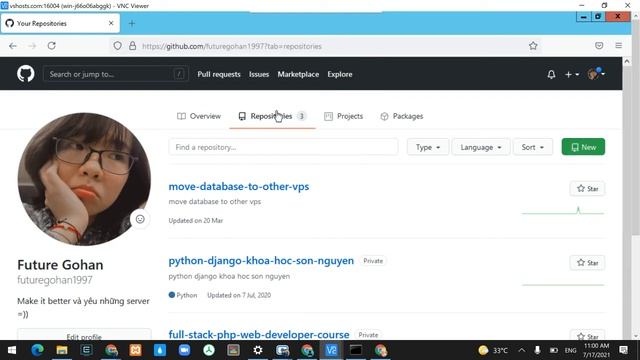640x360 pixels.
Task: Open the Windows Start menu
Action: click(12, 350)
